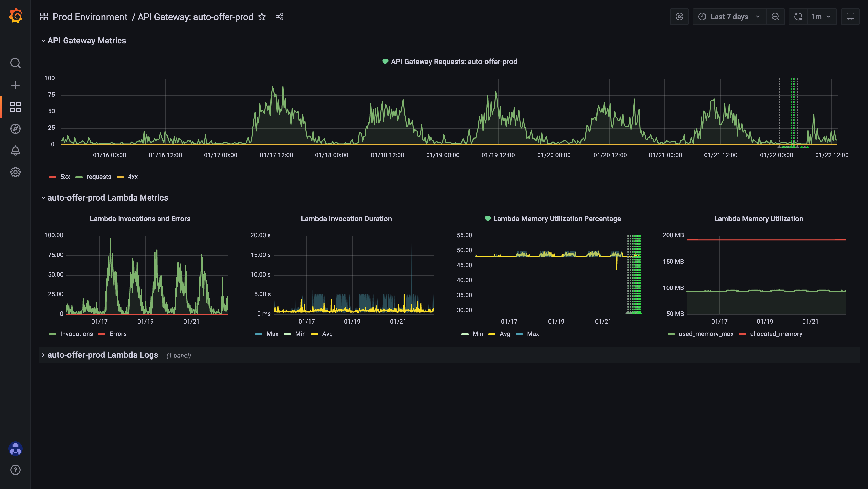Open Configuration gear in sidebar
This screenshot has width=868, height=489.
click(16, 172)
